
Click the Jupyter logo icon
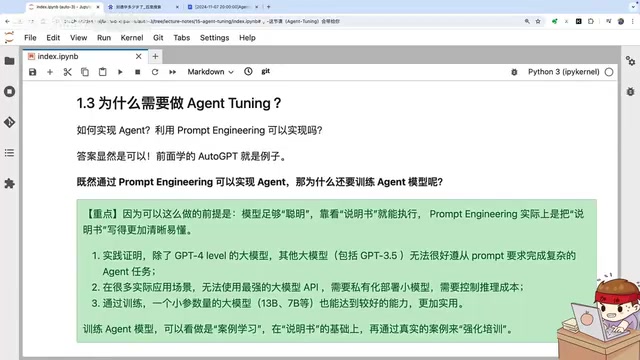(x=9, y=38)
